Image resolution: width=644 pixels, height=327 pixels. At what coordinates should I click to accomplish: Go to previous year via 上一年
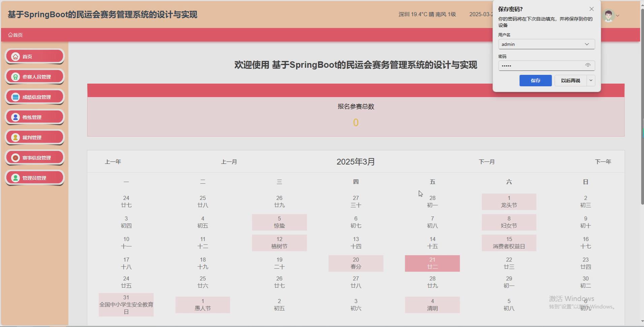[113, 162]
